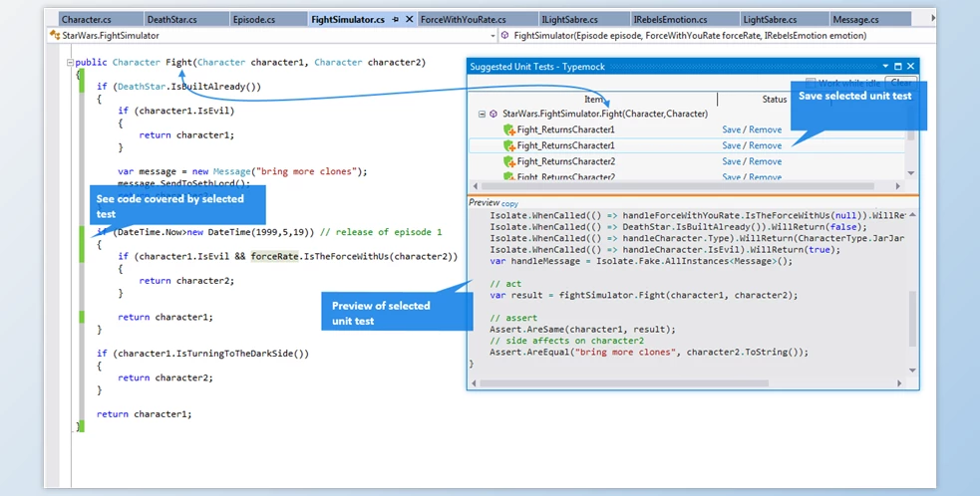Click the copy link beside Preview
The image size is (980, 496).
point(509,203)
